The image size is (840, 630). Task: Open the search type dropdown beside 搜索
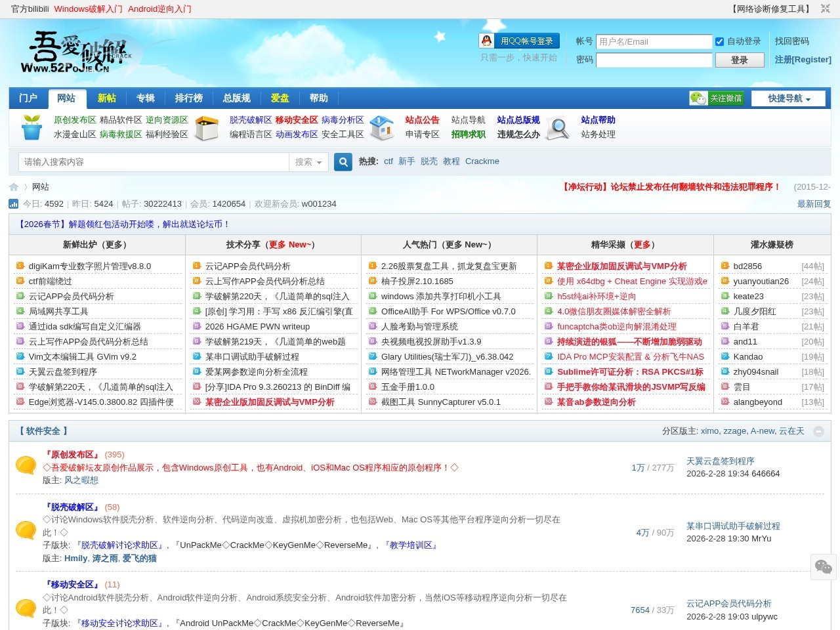308,161
